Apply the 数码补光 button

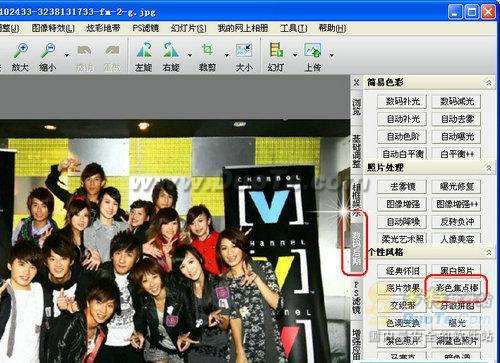pyautogui.click(x=402, y=101)
